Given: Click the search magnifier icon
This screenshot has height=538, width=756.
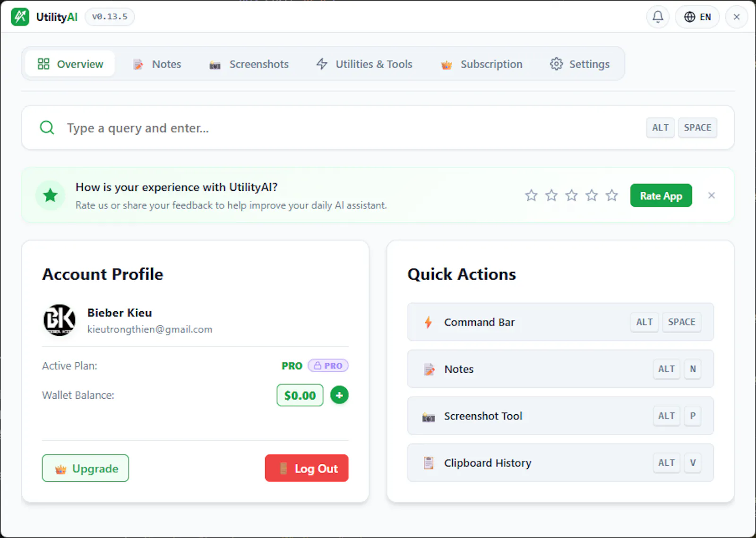Looking at the screenshot, I should (47, 128).
